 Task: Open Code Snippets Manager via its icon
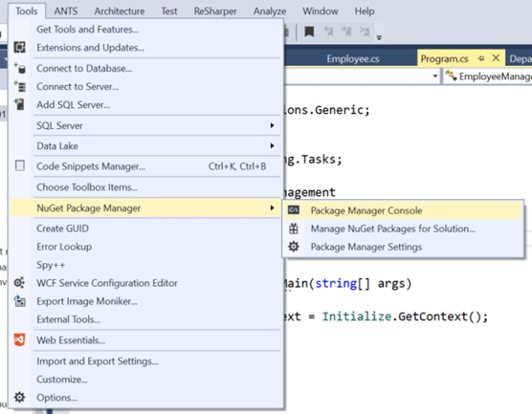(x=20, y=165)
